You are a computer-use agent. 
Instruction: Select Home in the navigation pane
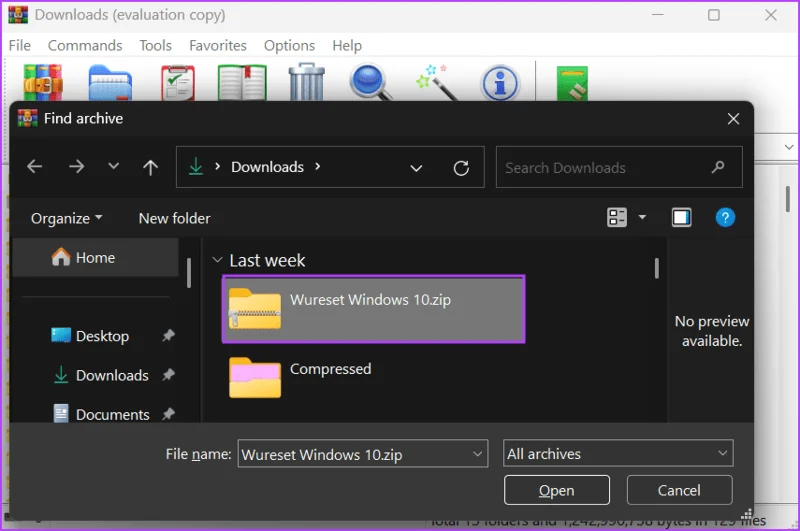point(95,258)
